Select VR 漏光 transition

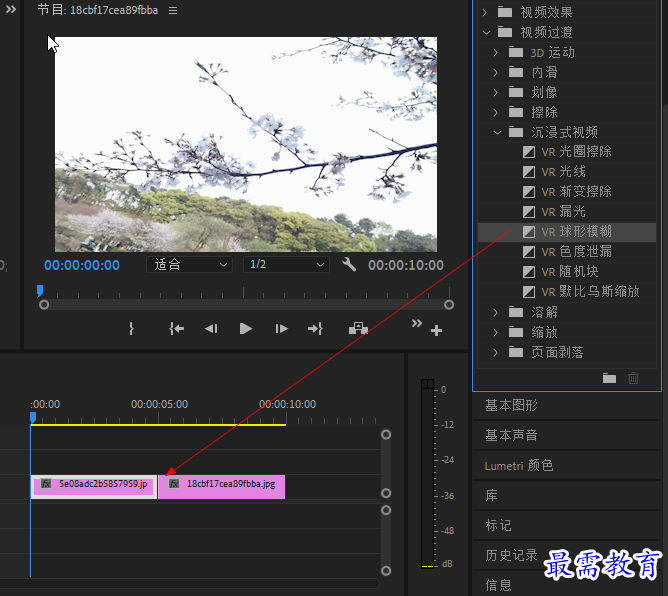click(x=567, y=212)
